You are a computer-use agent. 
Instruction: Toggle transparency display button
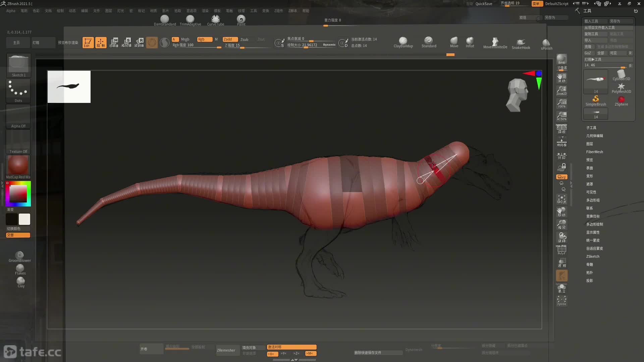coord(561,263)
